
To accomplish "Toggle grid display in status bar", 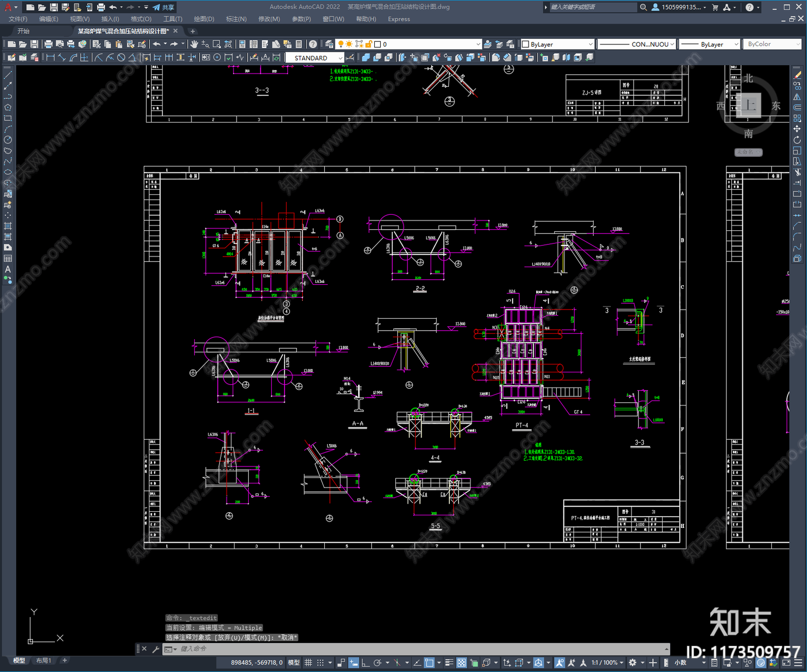I will click(x=308, y=662).
